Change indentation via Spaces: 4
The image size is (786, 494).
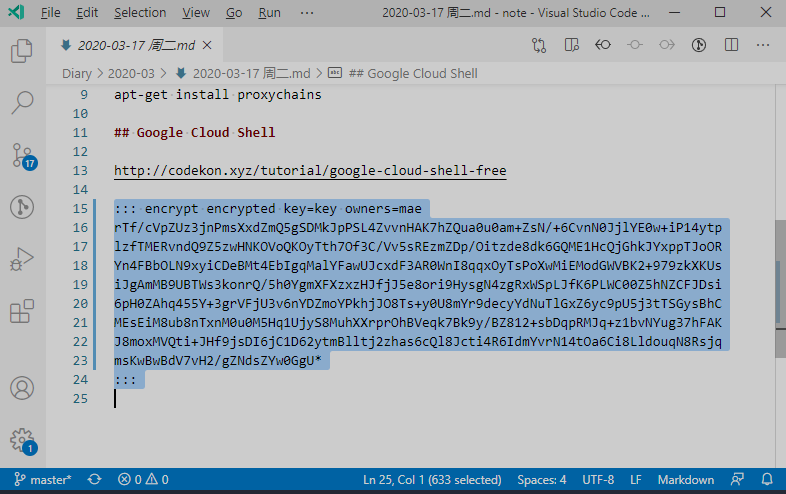(541, 479)
